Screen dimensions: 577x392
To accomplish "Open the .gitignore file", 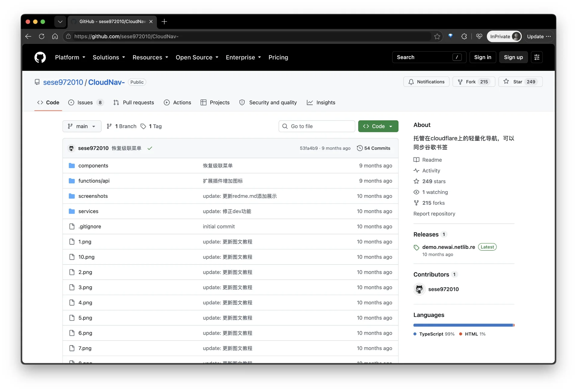I will [90, 227].
